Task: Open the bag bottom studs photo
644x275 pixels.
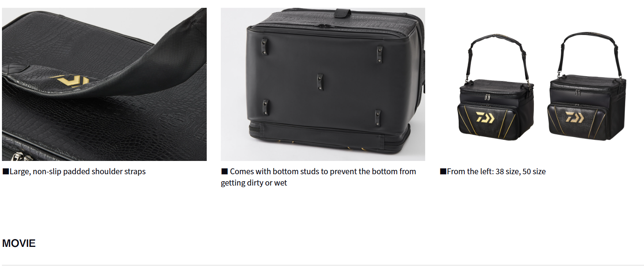Action: pyautogui.click(x=323, y=84)
